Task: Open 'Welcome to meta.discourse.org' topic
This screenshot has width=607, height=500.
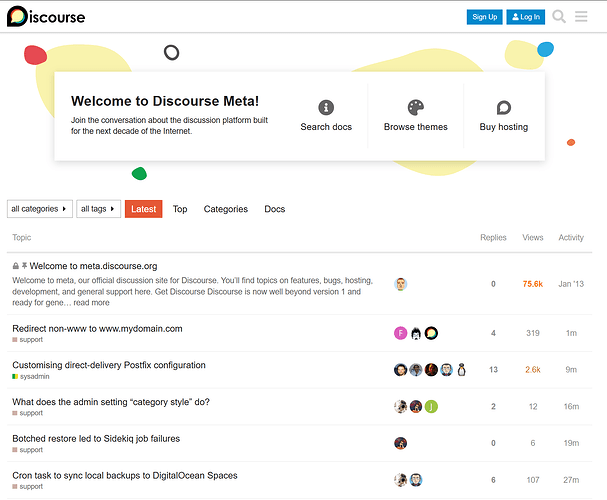Action: click(x=93, y=266)
